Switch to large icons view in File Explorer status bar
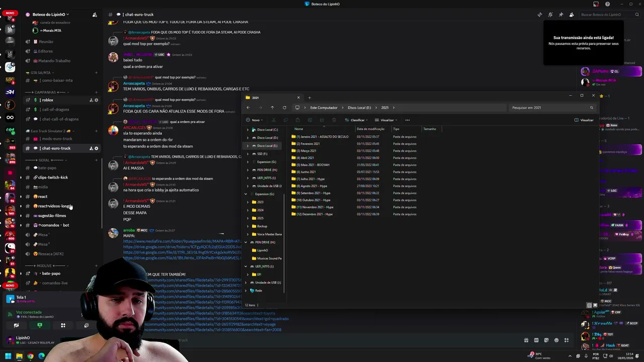Image resolution: width=644 pixels, height=362 pixels. pos(595,305)
